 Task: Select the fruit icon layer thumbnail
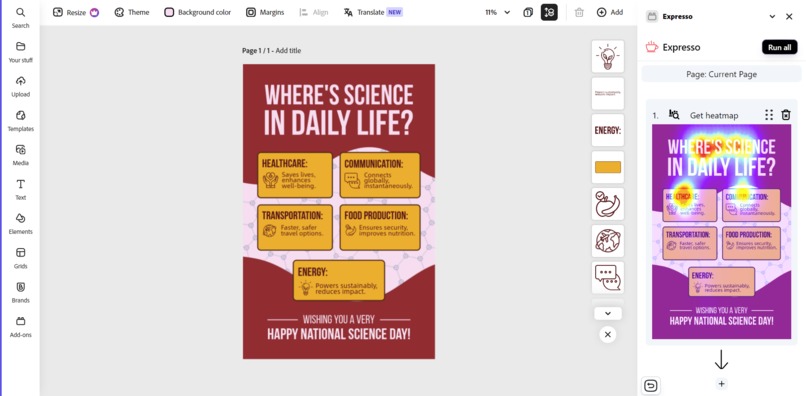pyautogui.click(x=608, y=204)
